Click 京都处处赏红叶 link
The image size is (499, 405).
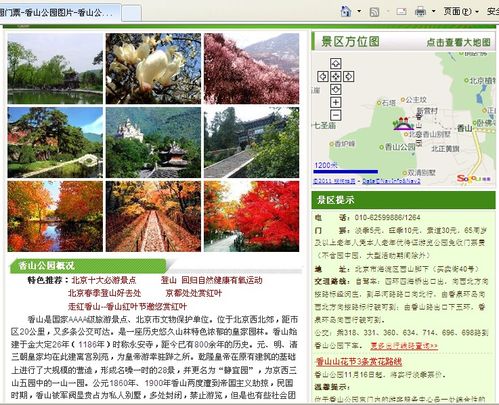tap(193, 293)
